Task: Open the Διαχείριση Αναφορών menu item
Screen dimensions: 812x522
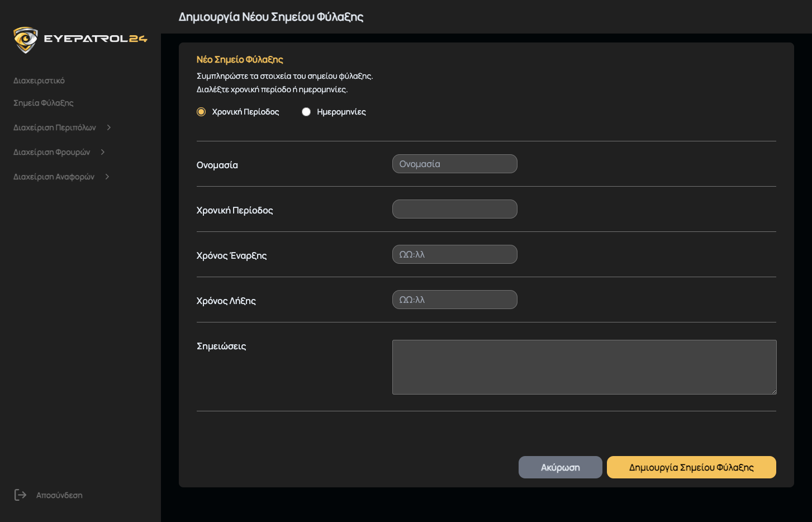Action: click(x=54, y=177)
